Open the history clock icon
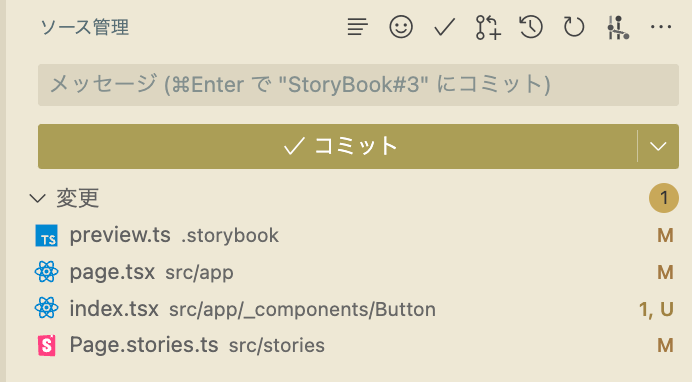Screen dimensions: 692x382 [530, 27]
